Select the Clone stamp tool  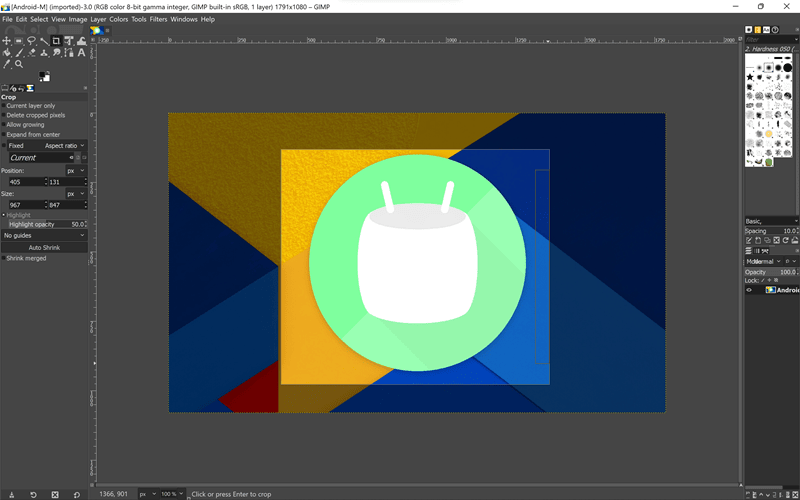(x=44, y=53)
